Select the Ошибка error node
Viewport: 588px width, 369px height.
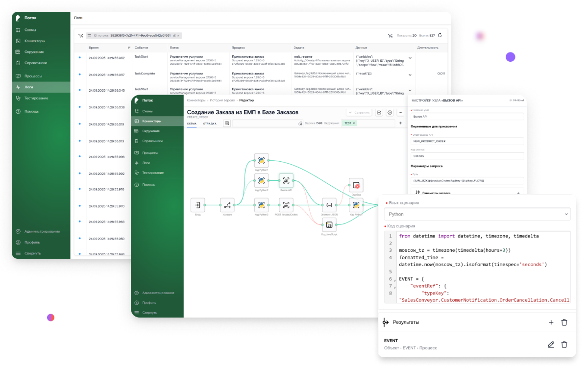356,185
